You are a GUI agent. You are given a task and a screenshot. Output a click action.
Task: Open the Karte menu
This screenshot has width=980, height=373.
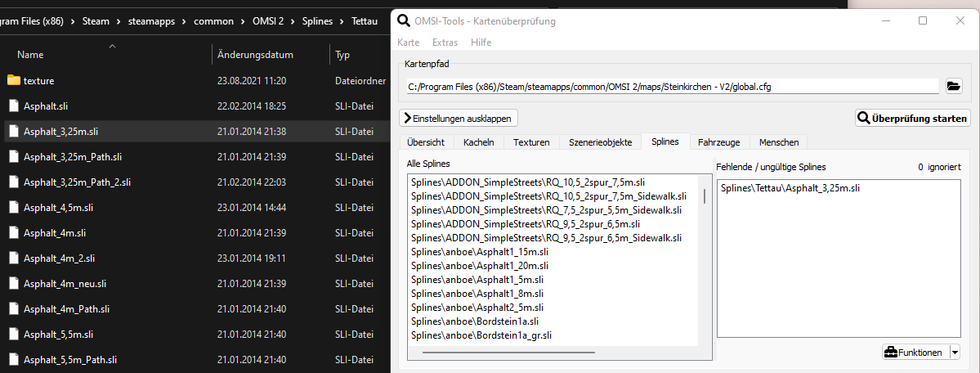[408, 43]
